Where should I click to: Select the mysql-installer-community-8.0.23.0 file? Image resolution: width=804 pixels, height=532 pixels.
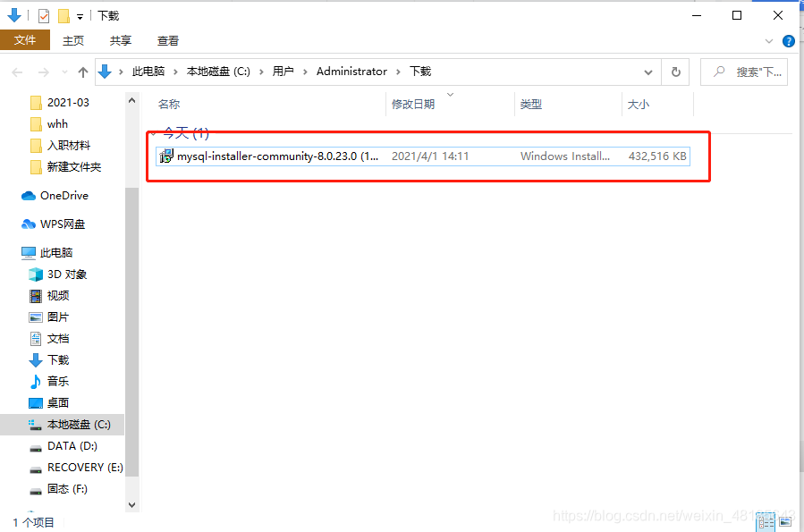tap(422, 156)
